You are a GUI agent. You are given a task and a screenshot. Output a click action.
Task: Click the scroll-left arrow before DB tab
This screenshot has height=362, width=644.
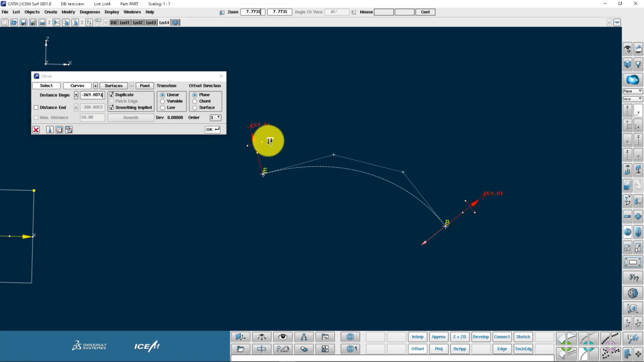(105, 23)
